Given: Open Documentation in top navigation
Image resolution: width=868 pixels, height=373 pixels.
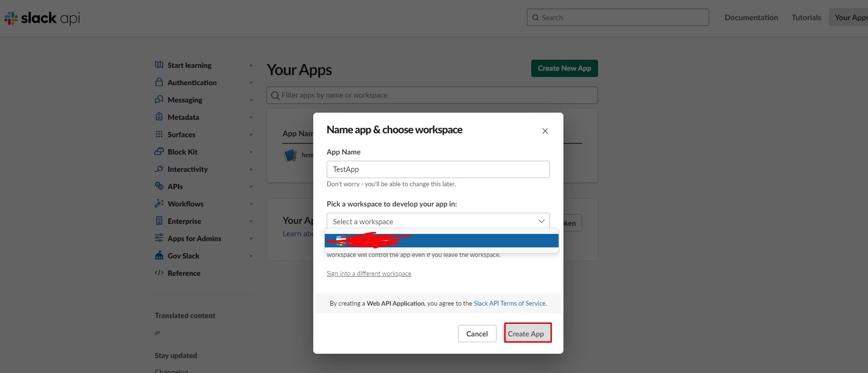Looking at the screenshot, I should 751,17.
